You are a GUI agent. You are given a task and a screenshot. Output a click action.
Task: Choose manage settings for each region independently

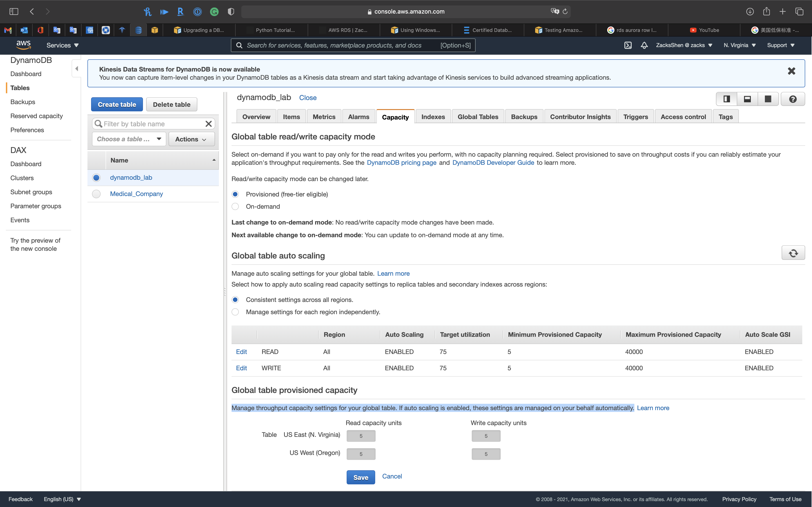click(235, 312)
